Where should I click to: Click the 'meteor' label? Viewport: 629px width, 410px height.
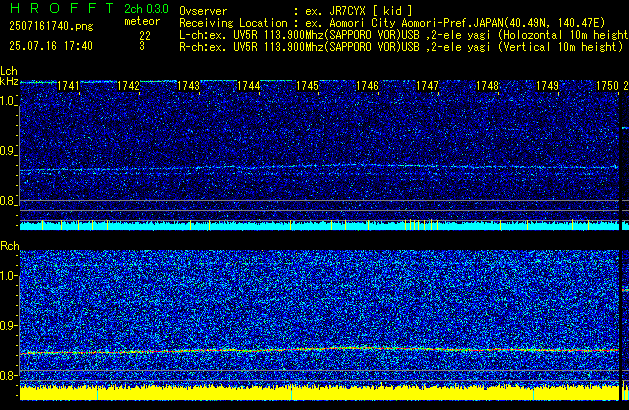point(142,21)
